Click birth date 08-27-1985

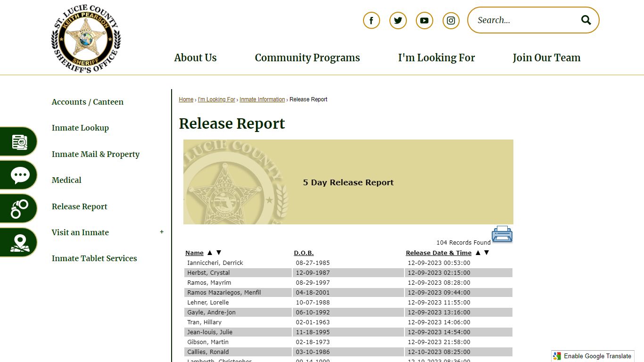(x=313, y=263)
